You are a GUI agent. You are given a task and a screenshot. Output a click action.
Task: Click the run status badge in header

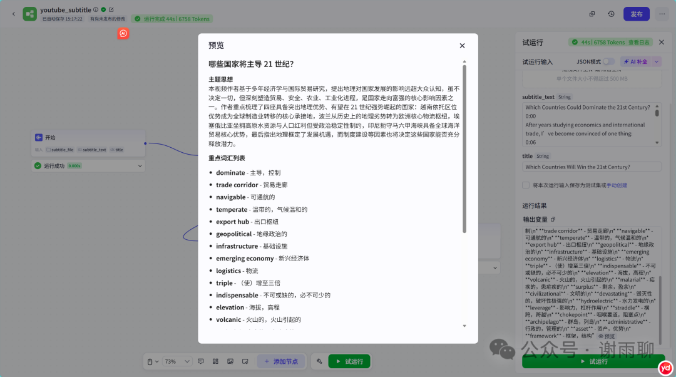click(172, 19)
